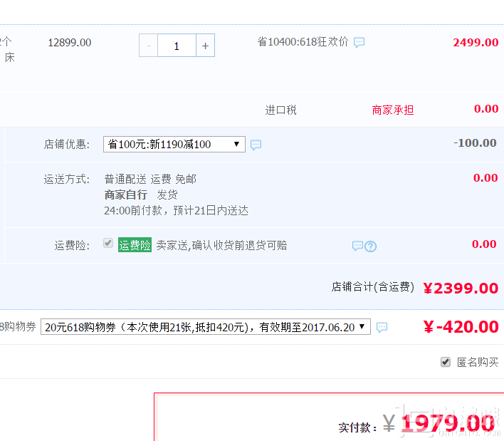Image resolution: width=504 pixels, height=441 pixels.
Task: Click the chat icon beside coupon dropdown
Action: click(x=382, y=327)
